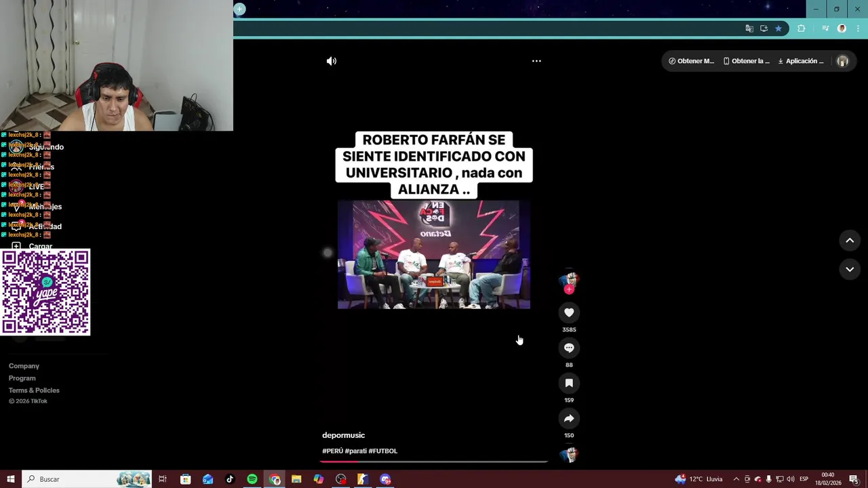Click the Yape QR code image
868x488 pixels.
pyautogui.click(x=45, y=292)
